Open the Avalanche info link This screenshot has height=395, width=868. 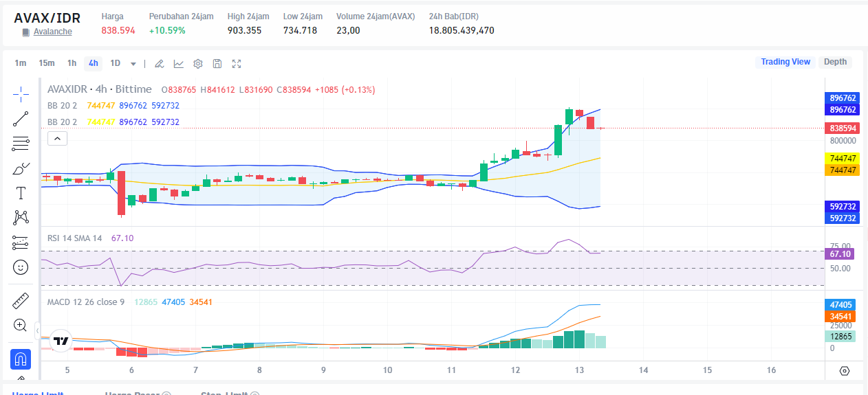(53, 32)
